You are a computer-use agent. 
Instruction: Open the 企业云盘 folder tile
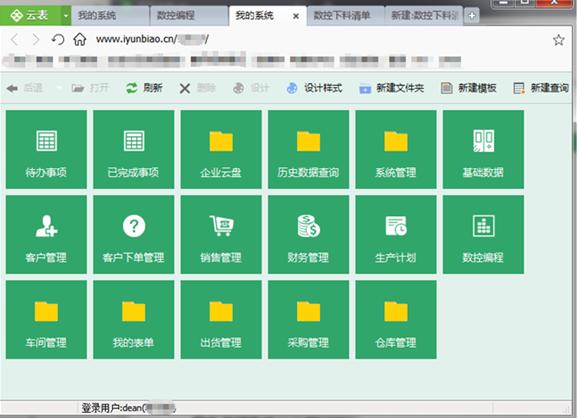click(221, 149)
